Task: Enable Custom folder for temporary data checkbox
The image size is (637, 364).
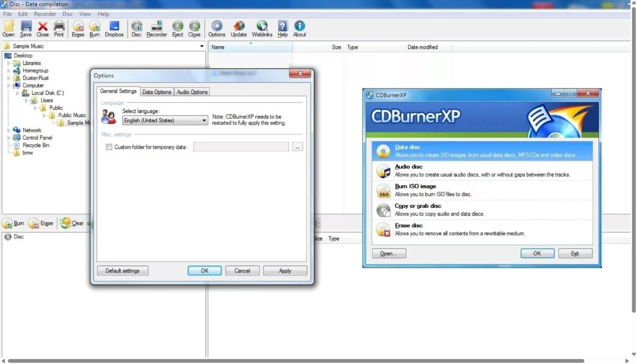Action: coord(109,147)
